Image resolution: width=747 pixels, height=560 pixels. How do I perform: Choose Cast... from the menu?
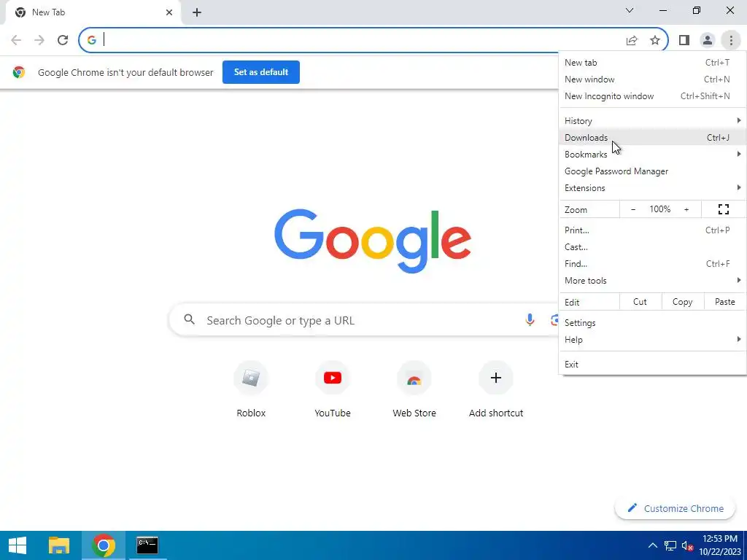point(653,246)
